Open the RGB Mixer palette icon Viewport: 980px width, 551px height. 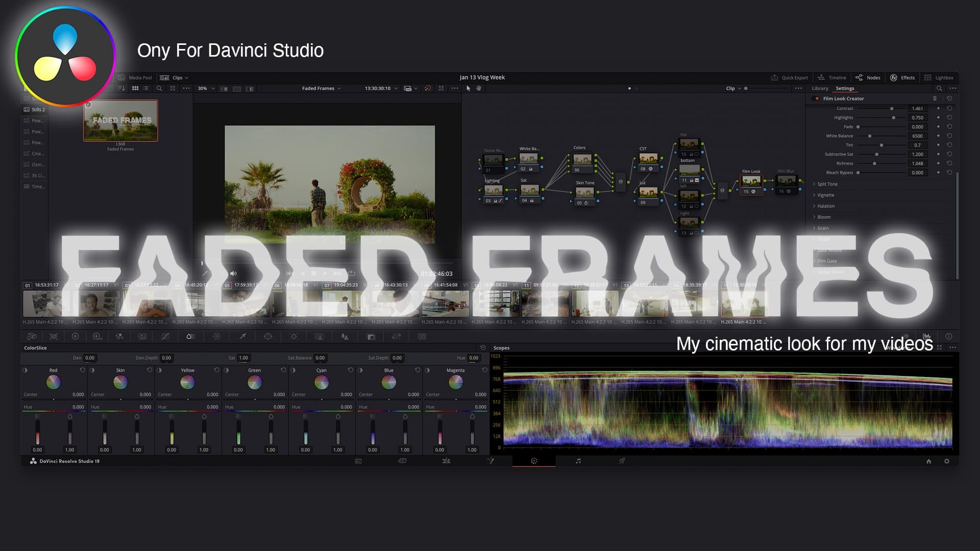119,336
